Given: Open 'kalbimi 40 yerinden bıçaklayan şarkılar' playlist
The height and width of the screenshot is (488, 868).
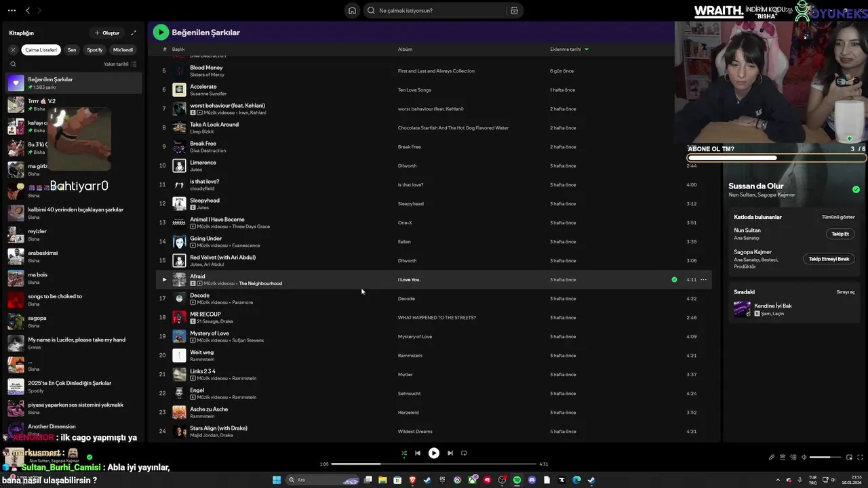Looking at the screenshot, I should pos(74,213).
